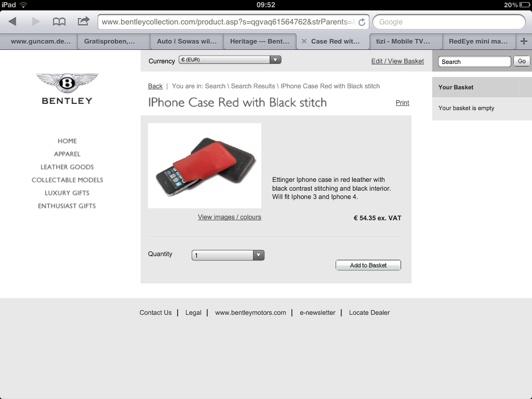Expand the Quantity dropdown
532x399 pixels.
pyautogui.click(x=228, y=255)
